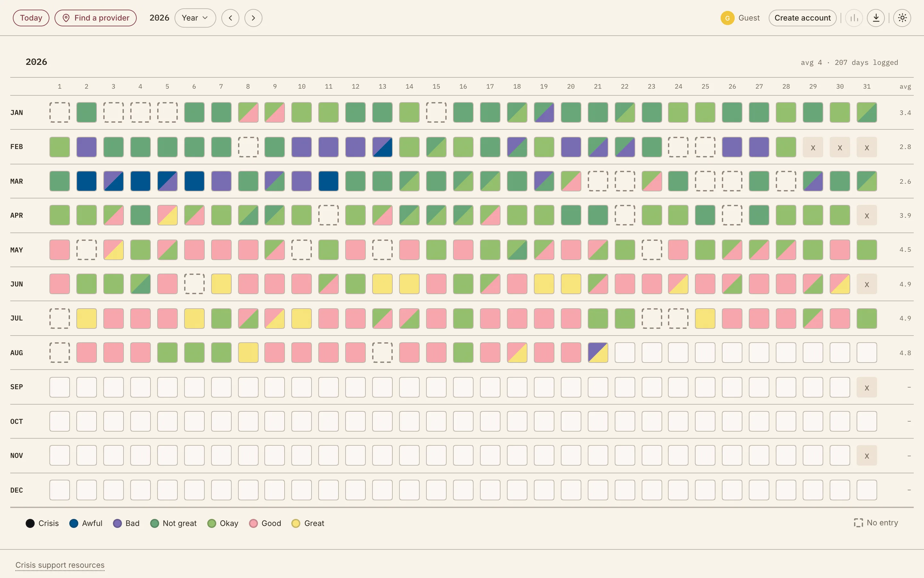Go to next year arrow
Screen dimensions: 924x578
253,18
